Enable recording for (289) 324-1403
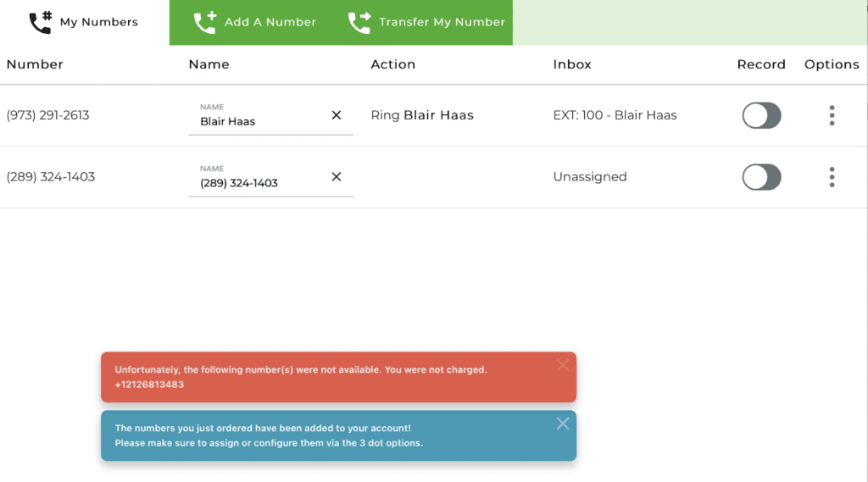 click(x=762, y=177)
